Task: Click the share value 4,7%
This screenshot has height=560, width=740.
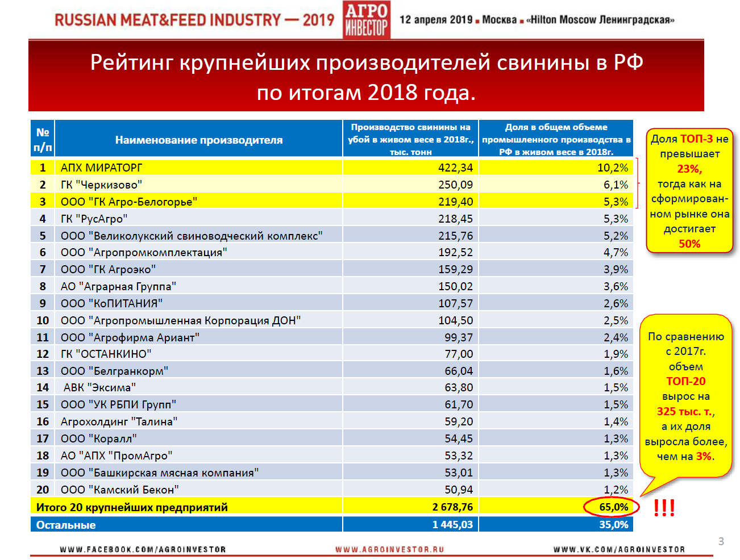Action: point(616,252)
